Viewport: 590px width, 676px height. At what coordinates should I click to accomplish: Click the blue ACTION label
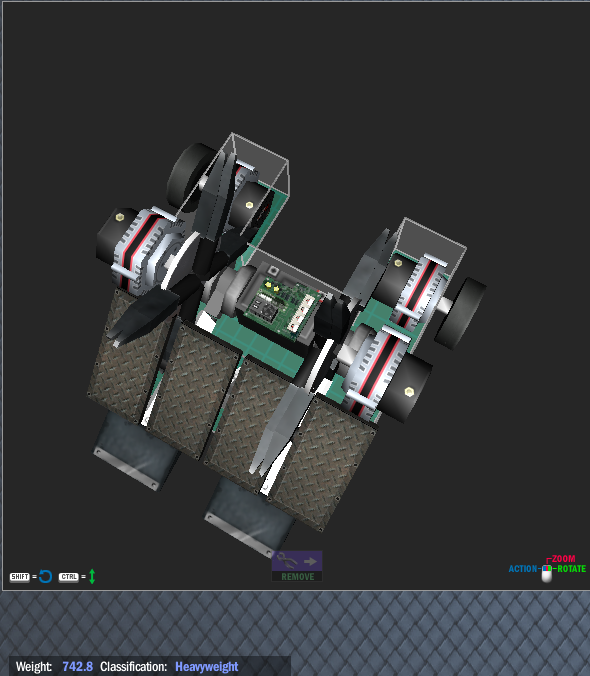(523, 569)
